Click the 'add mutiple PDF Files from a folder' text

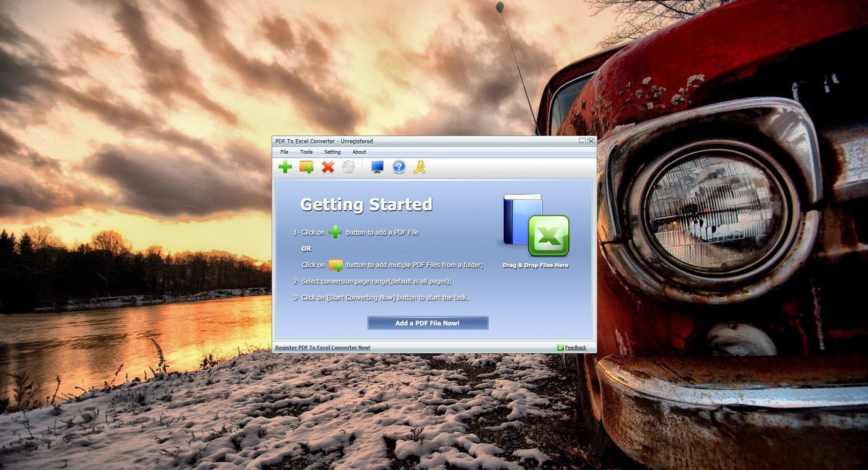coord(414,265)
